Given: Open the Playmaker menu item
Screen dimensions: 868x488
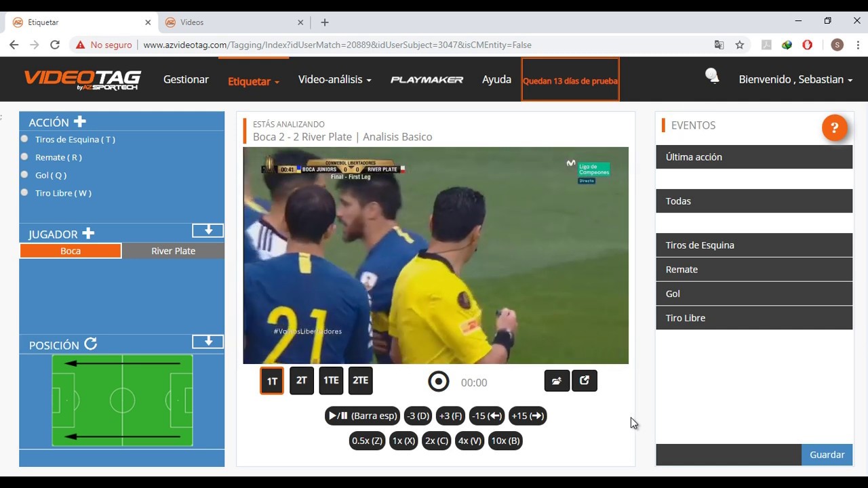Looking at the screenshot, I should [427, 79].
